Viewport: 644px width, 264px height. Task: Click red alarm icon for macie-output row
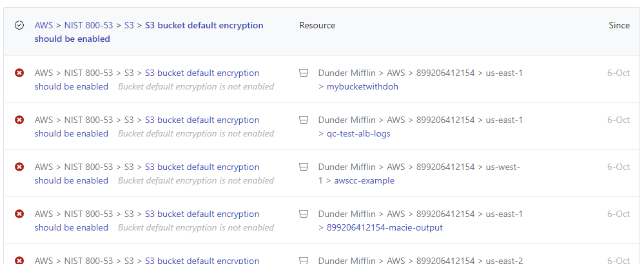pyautogui.click(x=19, y=214)
